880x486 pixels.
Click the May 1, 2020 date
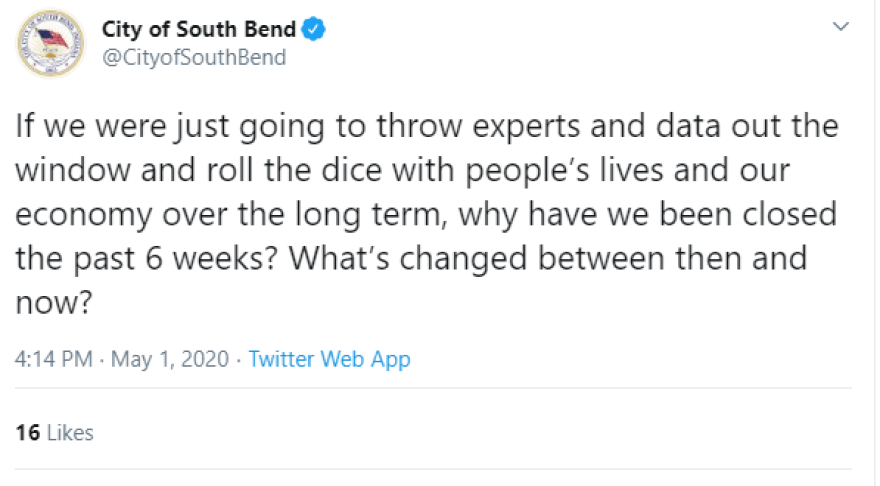pos(170,359)
